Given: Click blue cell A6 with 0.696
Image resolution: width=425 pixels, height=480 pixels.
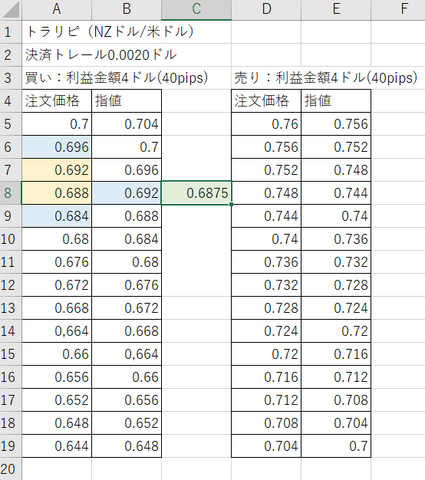Looking at the screenshot, I should [x=57, y=147].
